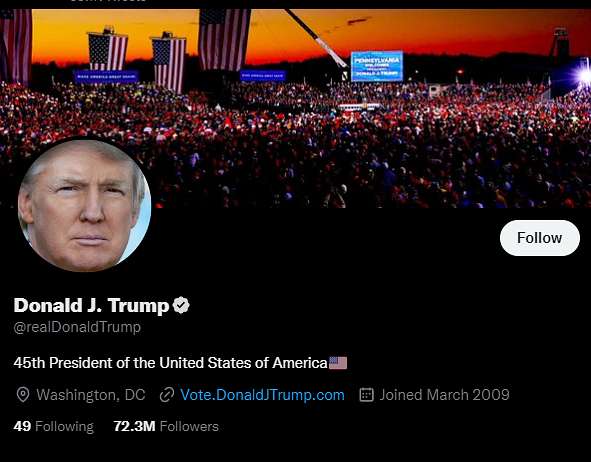Screen dimensions: 591x462
Task: Click the calendar icon beside Joined date
Action: pos(366,395)
